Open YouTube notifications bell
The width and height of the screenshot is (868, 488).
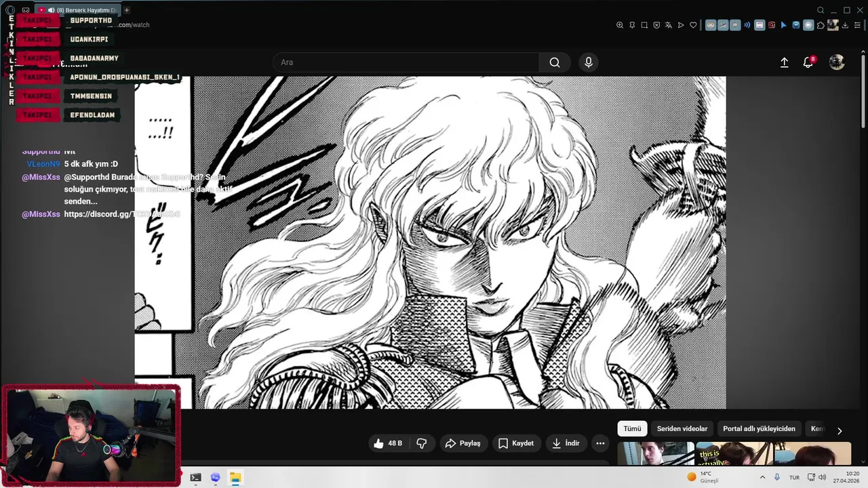pos(808,62)
